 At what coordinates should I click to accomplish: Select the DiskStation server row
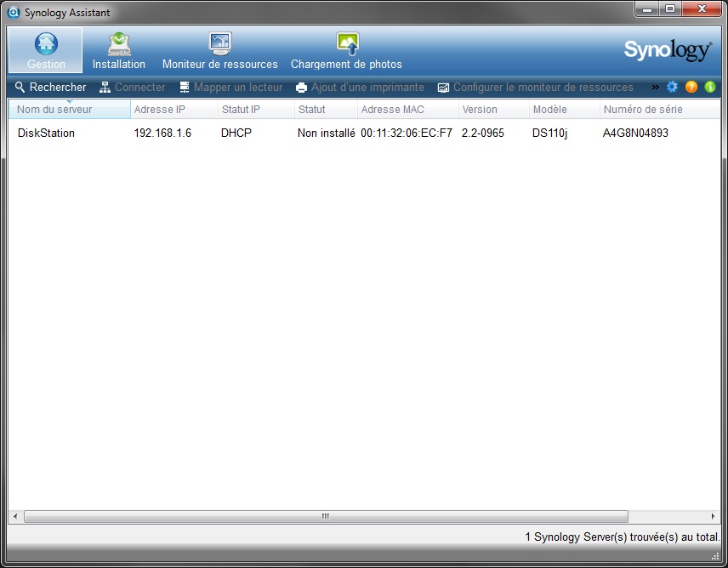tap(364, 133)
